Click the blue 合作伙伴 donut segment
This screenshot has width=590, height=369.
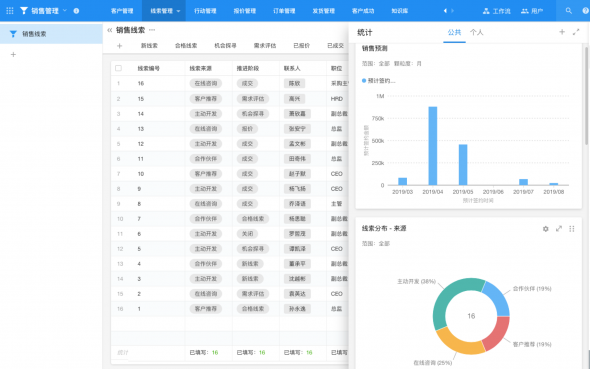(x=498, y=298)
